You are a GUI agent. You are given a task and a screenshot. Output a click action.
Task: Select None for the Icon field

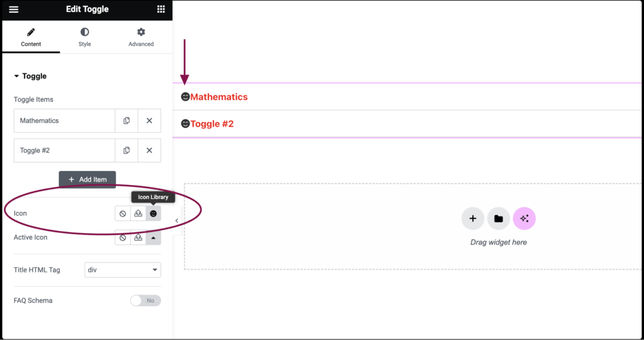point(122,213)
